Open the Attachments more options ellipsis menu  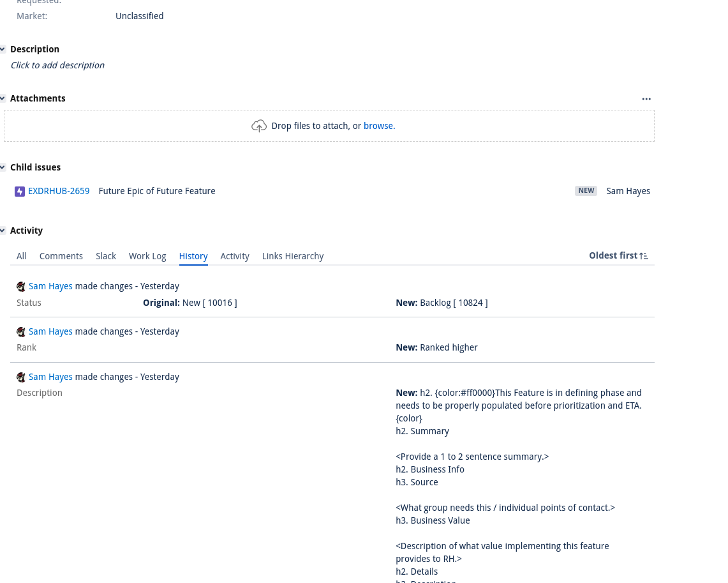646,99
